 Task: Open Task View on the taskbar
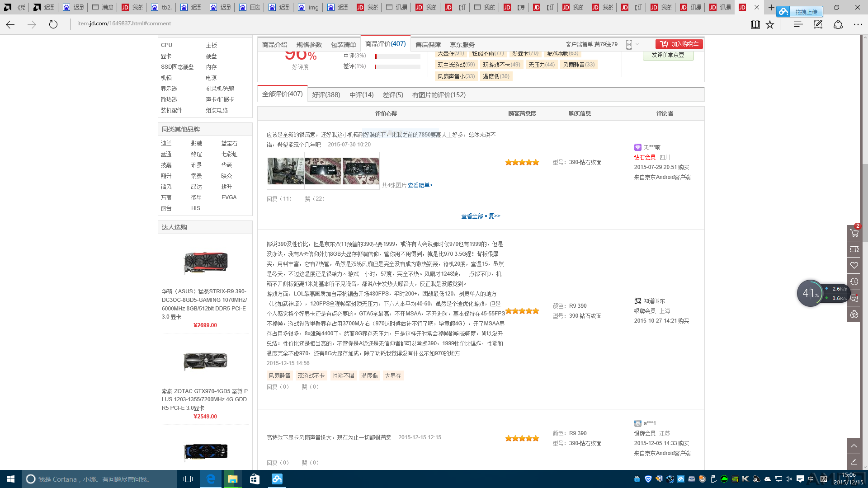pyautogui.click(x=188, y=479)
